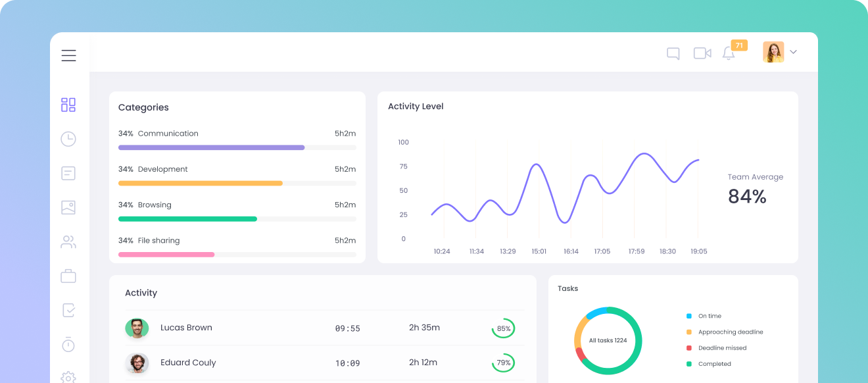Click the All tasks 1224 donut center
This screenshot has width=868, height=383.
pyautogui.click(x=608, y=340)
